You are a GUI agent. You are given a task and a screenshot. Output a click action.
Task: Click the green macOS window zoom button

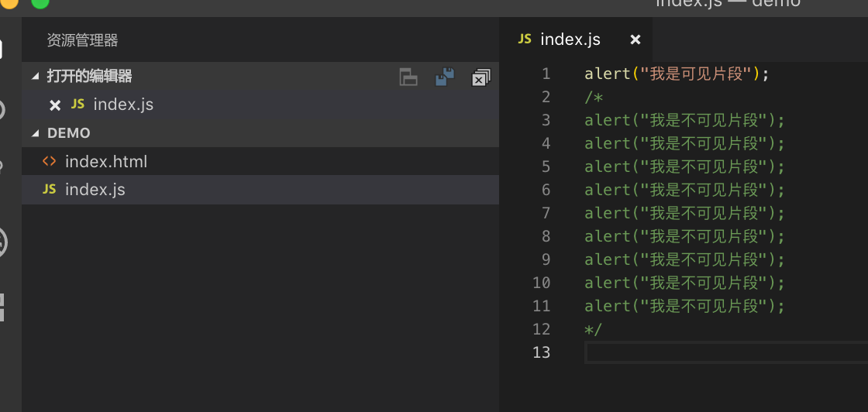click(40, 3)
